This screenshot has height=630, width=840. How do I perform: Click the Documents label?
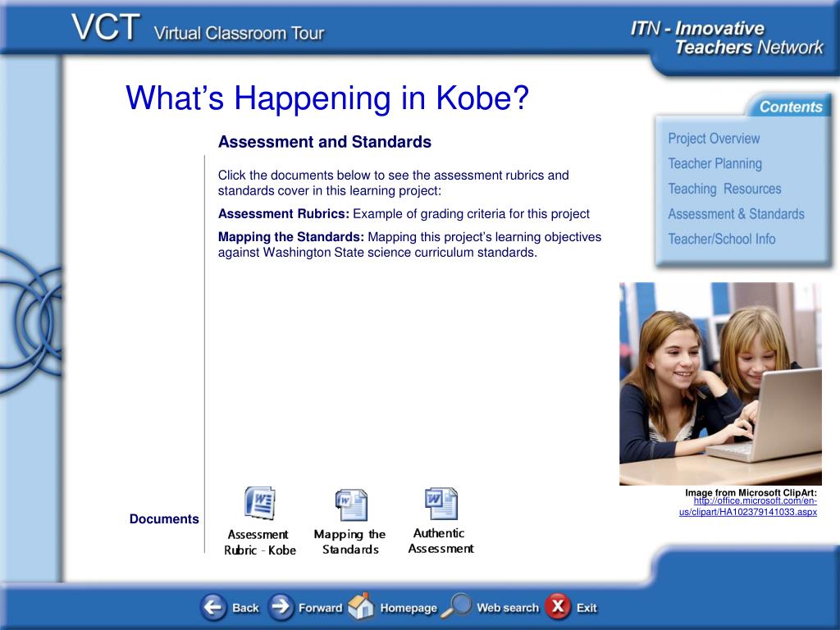click(x=164, y=519)
